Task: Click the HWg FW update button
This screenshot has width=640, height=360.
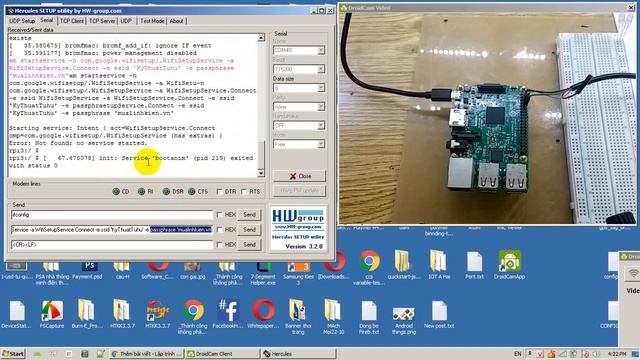Action: click(x=299, y=191)
